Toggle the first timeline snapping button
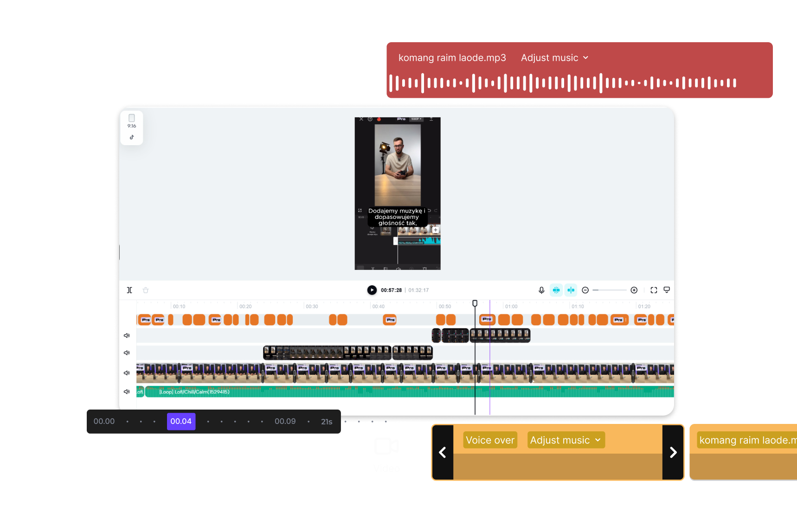This screenshot has height=532, width=797. 556,290
